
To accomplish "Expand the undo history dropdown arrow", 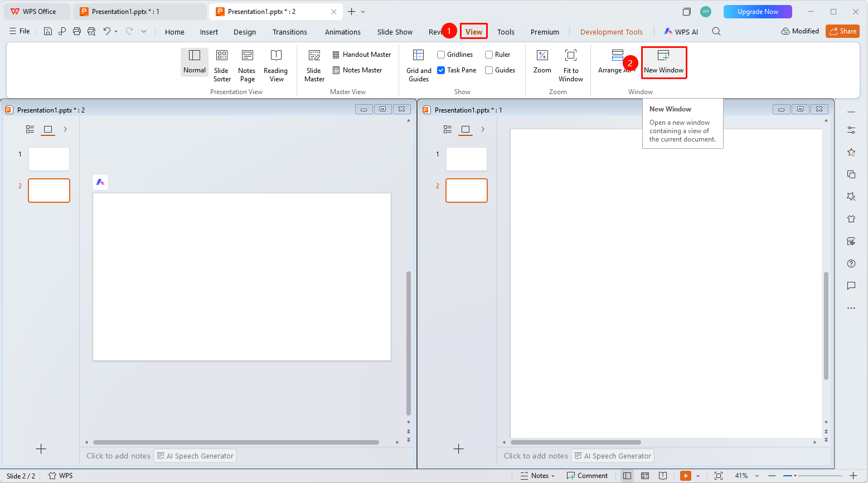I will coord(116,32).
